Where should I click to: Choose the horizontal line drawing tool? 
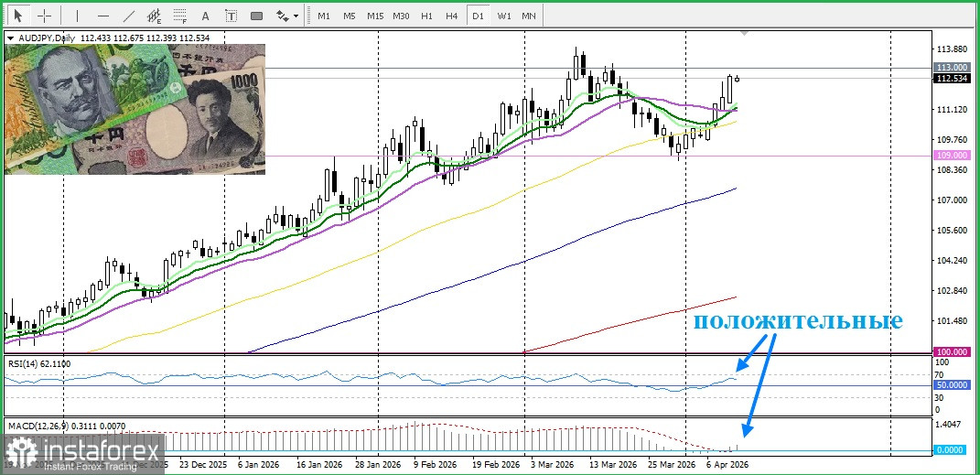[x=103, y=16]
